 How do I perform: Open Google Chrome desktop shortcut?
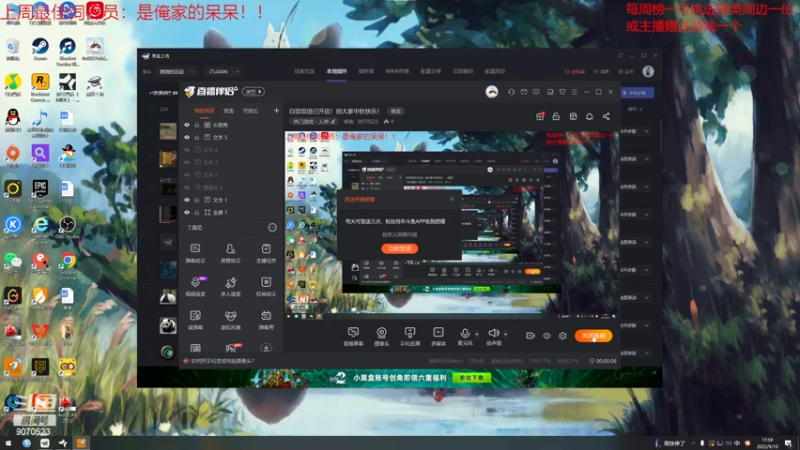[67, 265]
